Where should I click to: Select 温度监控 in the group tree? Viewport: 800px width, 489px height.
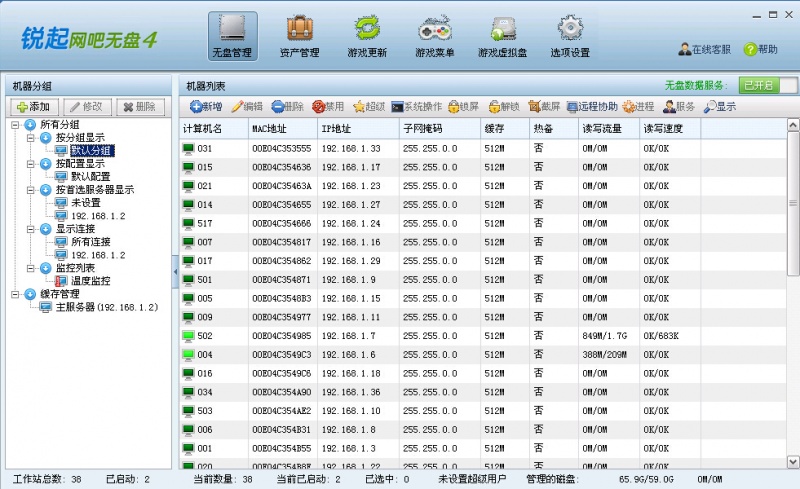tap(89, 281)
